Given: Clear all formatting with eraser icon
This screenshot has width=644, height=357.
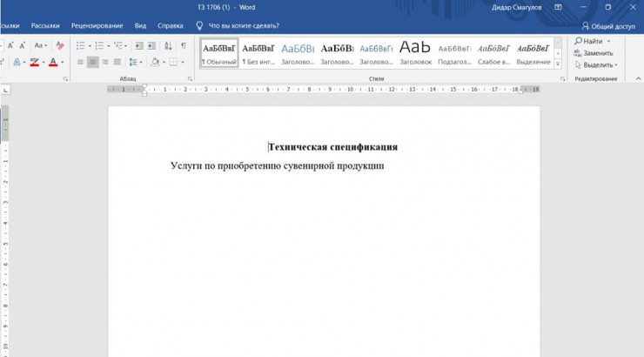Looking at the screenshot, I should pos(60,45).
